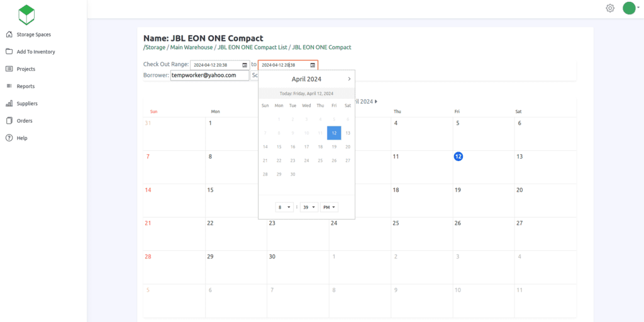Open the green user avatar menu
This screenshot has height=322, width=644.
tap(630, 8)
